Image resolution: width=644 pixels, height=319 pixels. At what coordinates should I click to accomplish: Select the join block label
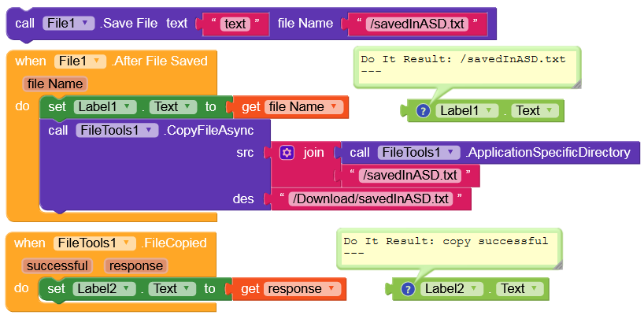[x=314, y=153]
